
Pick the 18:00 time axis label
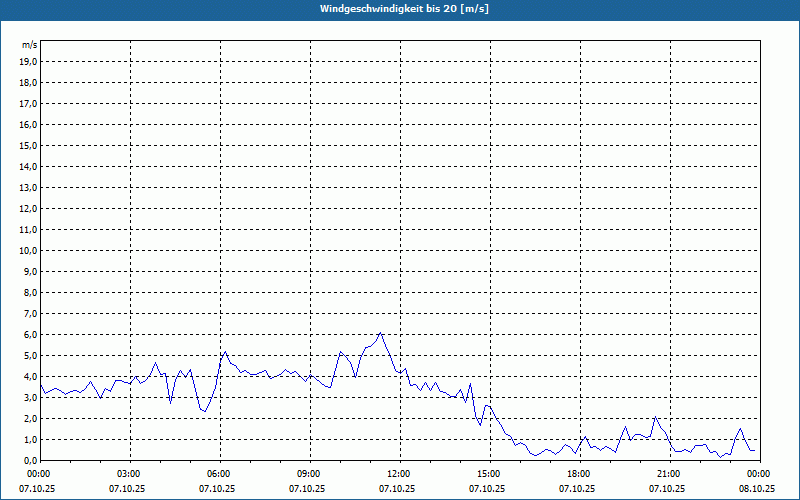579,473
